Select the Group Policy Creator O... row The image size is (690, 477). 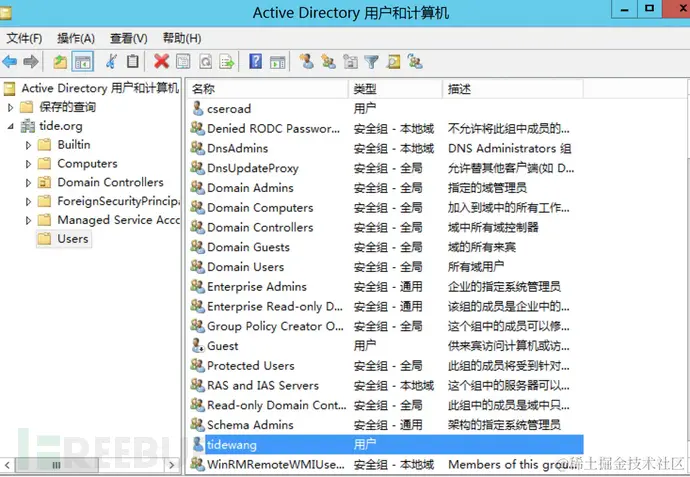click(x=387, y=326)
